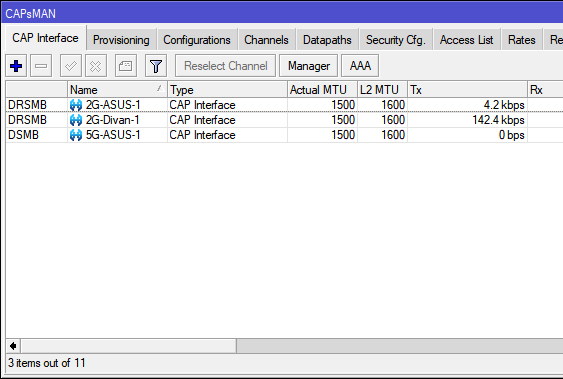The image size is (563, 379).
Task: Select the 2G-ASUS-1 interface name
Action: 113,105
